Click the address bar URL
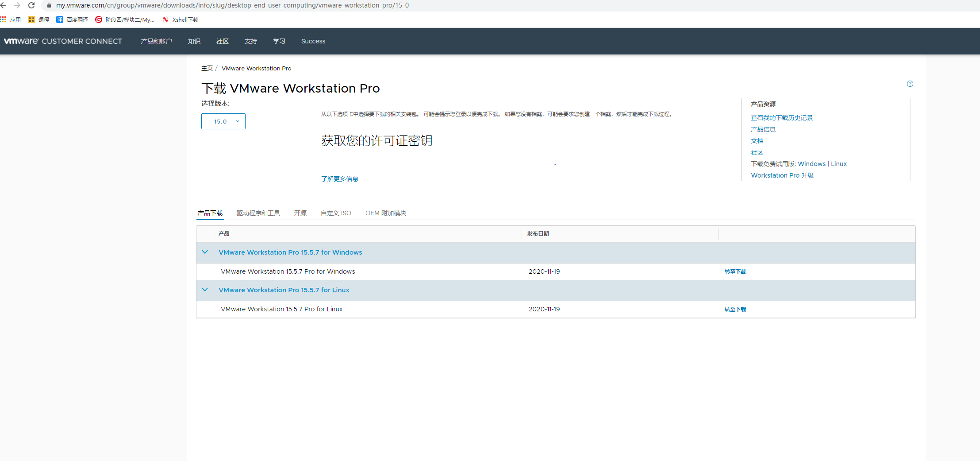Viewport: 980px width, 461px height. click(232, 5)
